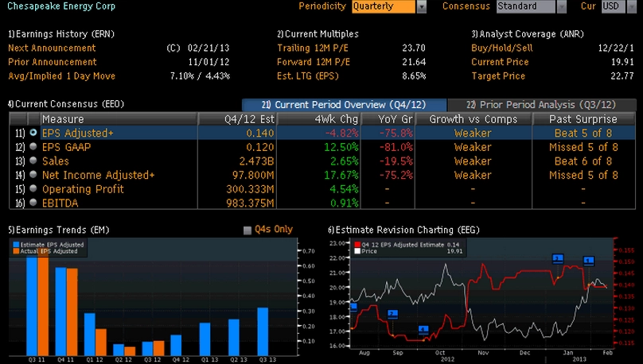
Task: Open 3) Analyst Coverage (ANR)
Action: 528,34
